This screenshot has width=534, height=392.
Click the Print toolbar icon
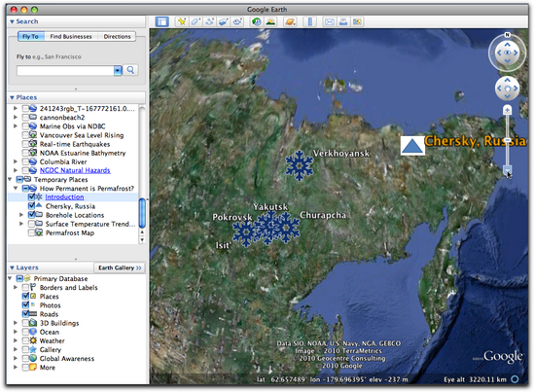343,21
